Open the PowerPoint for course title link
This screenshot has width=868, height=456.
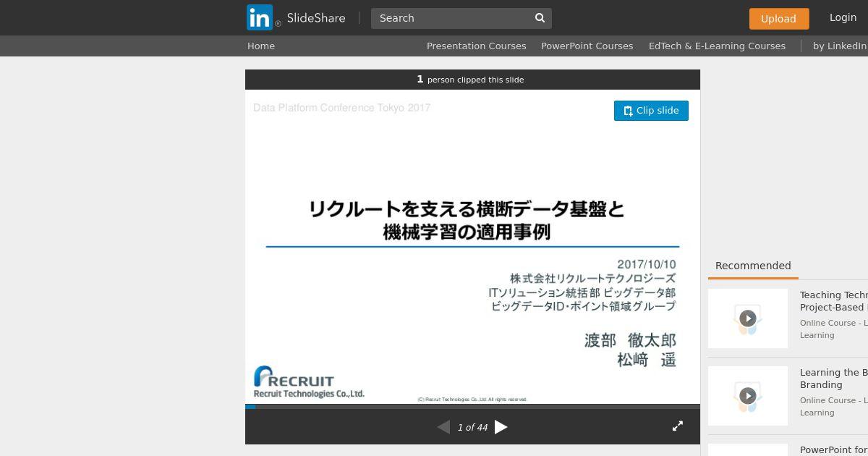833,450
